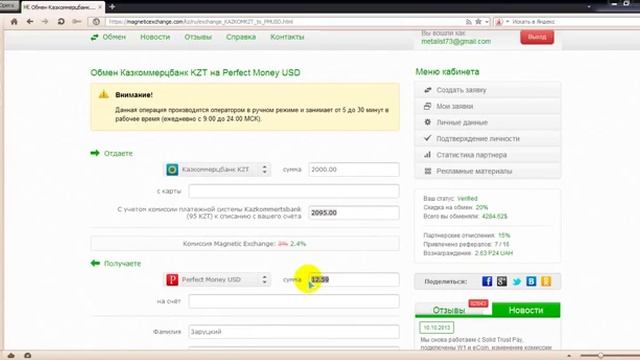Viewport: 640px width, 360px height.
Task: Click the Verified status text
Action: [467, 199]
